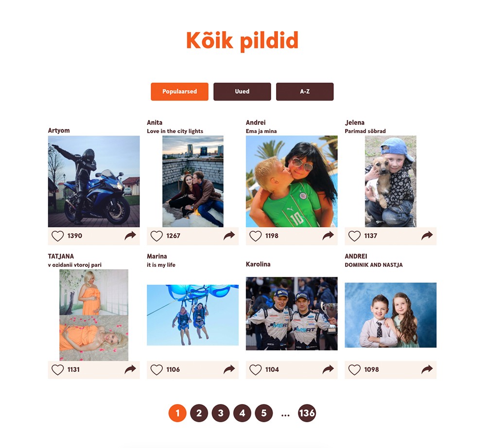The width and height of the screenshot is (486, 448).
Task: Open the parasailing photo thumbnail
Action: pos(193,315)
